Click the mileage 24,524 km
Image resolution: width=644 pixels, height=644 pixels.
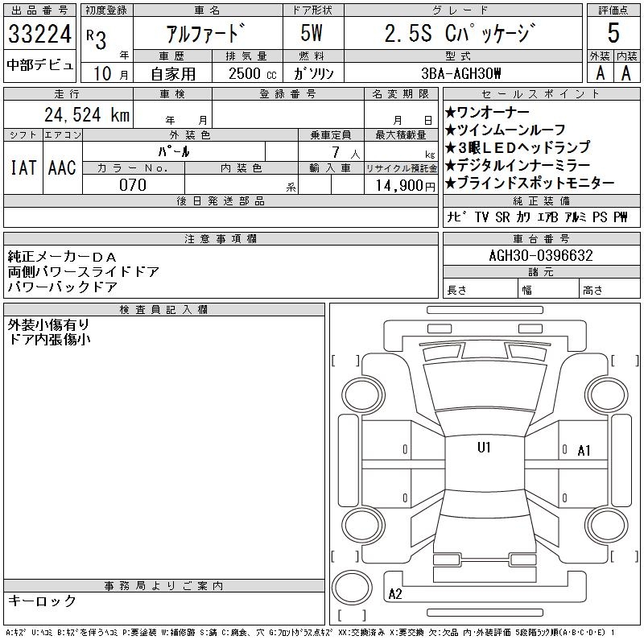click(x=87, y=114)
